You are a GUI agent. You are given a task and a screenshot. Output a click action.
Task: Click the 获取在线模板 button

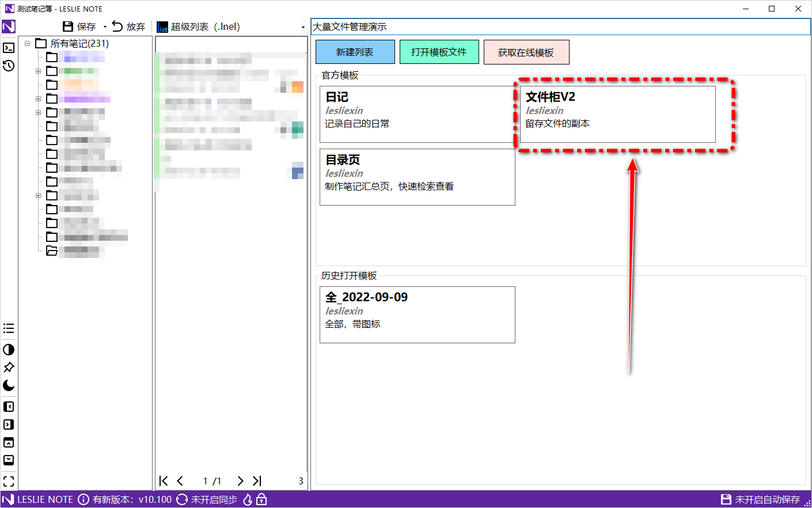tap(526, 52)
